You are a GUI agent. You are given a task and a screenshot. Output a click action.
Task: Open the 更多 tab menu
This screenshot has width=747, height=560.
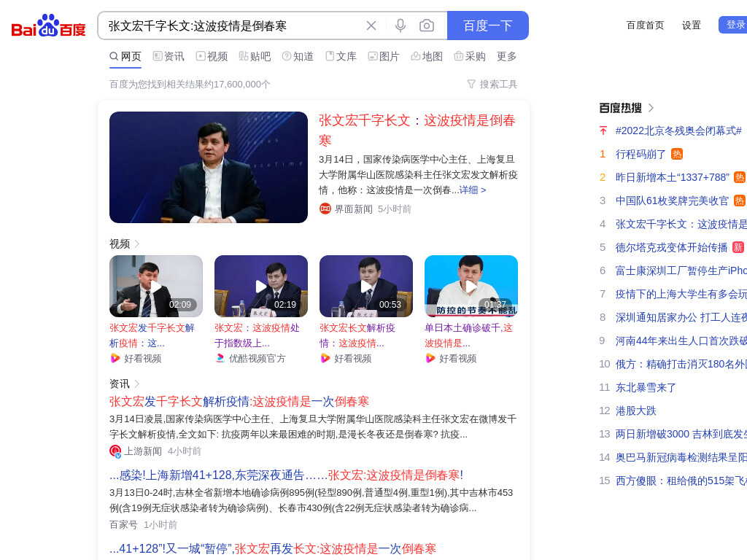pyautogui.click(x=506, y=57)
